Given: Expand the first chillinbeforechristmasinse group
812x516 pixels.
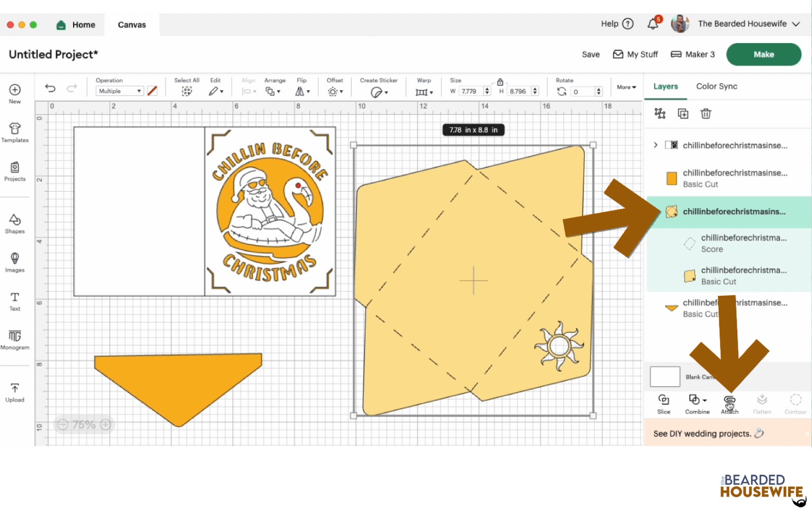Looking at the screenshot, I should (656, 145).
